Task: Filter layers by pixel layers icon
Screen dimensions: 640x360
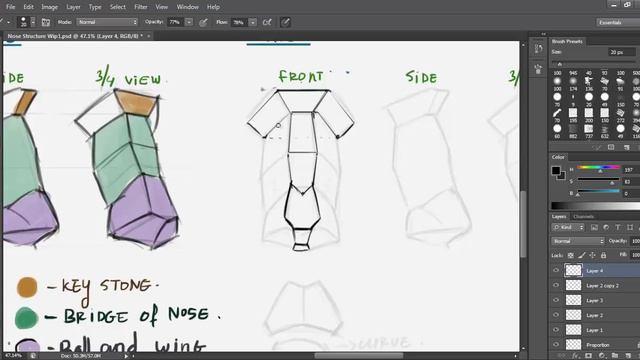Action: [x=594, y=227]
